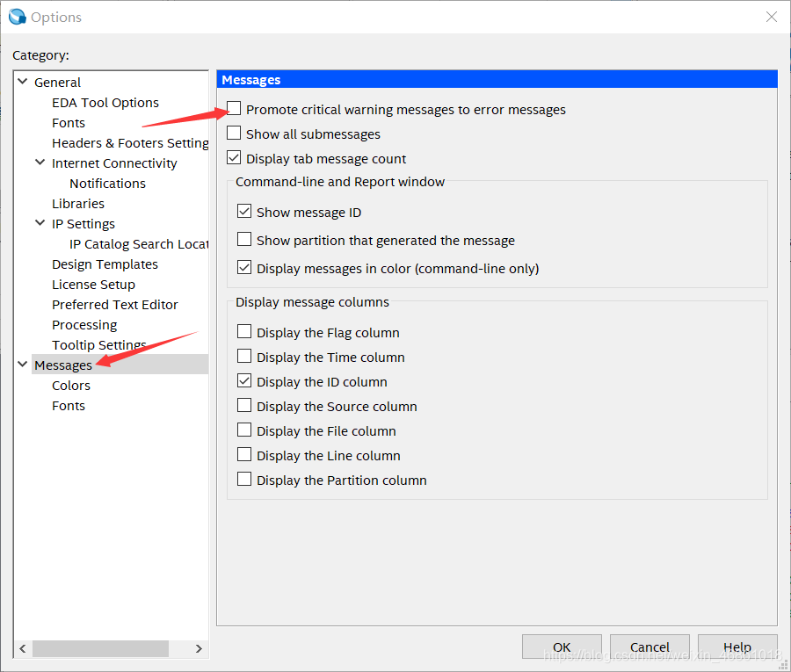Collapse Internet Connectivity node arrow
The image size is (791, 672).
[40, 163]
